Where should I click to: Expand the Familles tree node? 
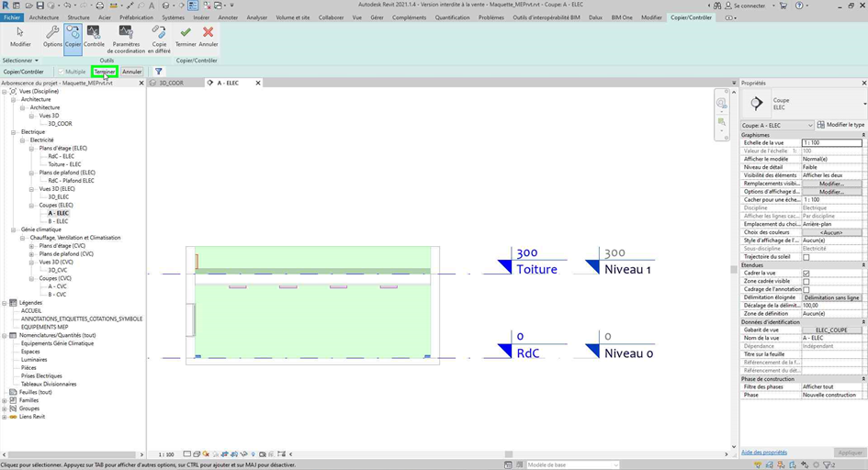tap(5, 400)
